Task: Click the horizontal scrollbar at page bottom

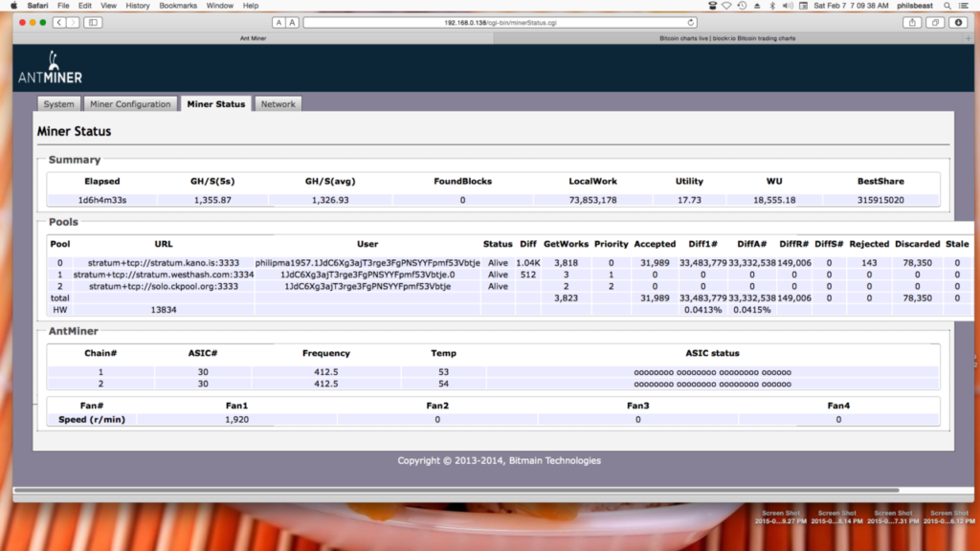Action: [457, 491]
